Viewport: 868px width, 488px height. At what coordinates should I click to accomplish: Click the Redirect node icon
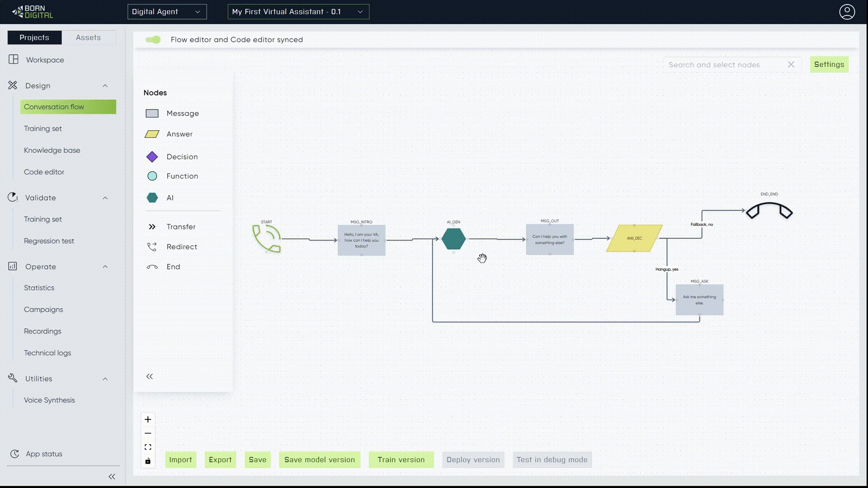[x=152, y=247]
